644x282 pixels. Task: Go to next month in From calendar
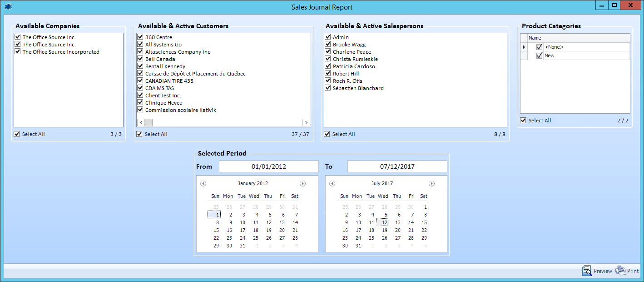[302, 184]
